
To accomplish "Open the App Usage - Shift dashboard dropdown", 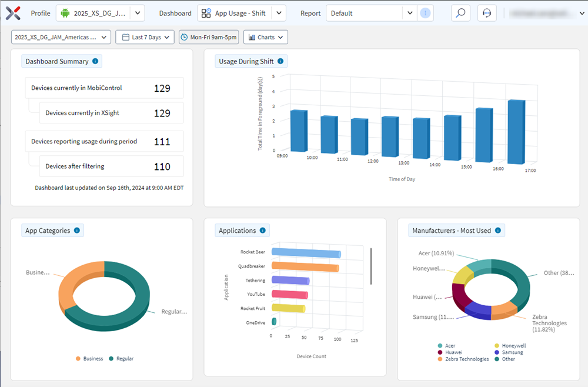I will pyautogui.click(x=279, y=13).
